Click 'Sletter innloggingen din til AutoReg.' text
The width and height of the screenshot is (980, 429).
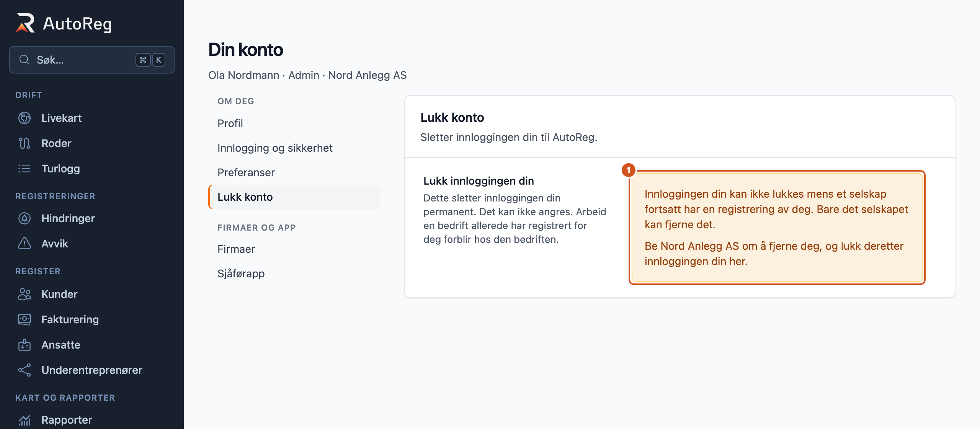(x=509, y=137)
